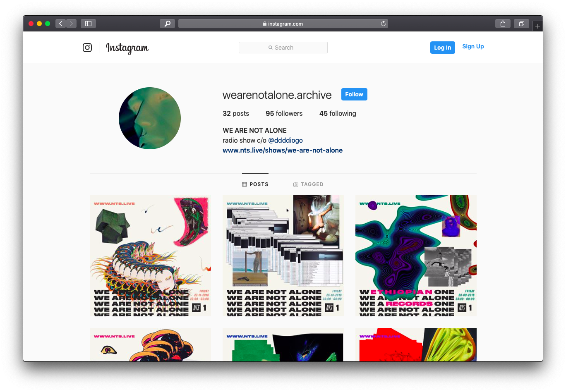
Task: Click the Instagram camera logo icon
Action: click(87, 48)
